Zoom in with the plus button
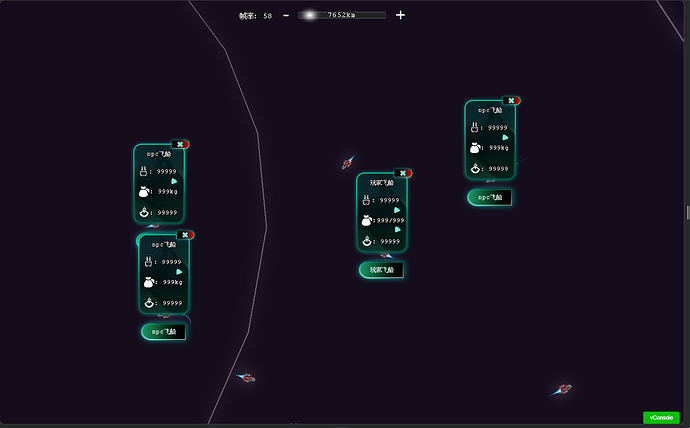This screenshot has height=428, width=690. click(400, 15)
